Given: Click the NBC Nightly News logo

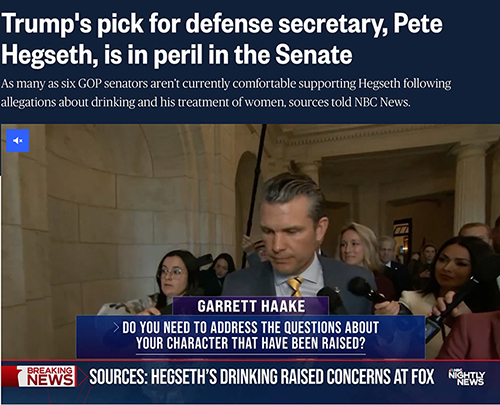Looking at the screenshot, I should click(x=467, y=377).
